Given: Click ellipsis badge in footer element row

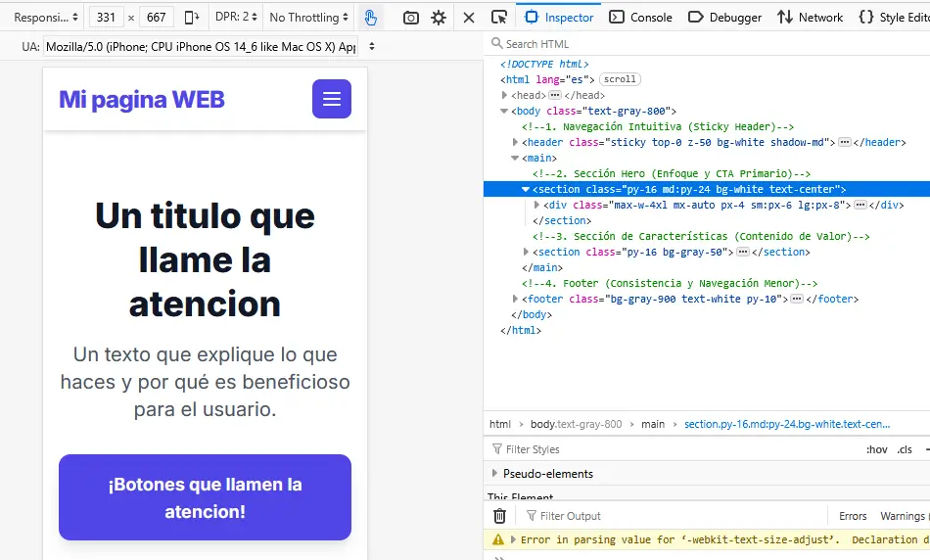Looking at the screenshot, I should tap(797, 299).
